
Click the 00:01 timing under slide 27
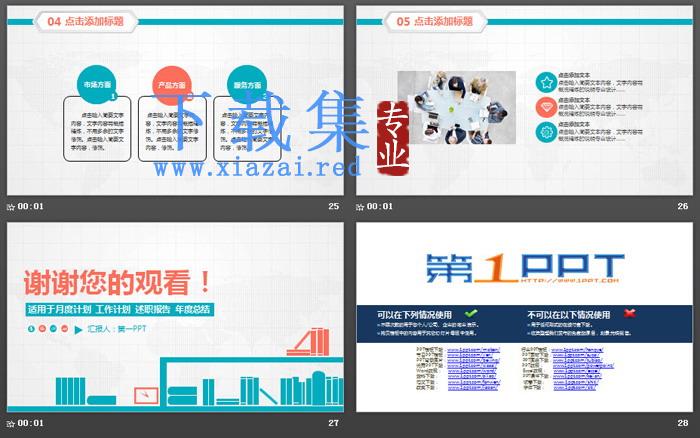point(30,423)
